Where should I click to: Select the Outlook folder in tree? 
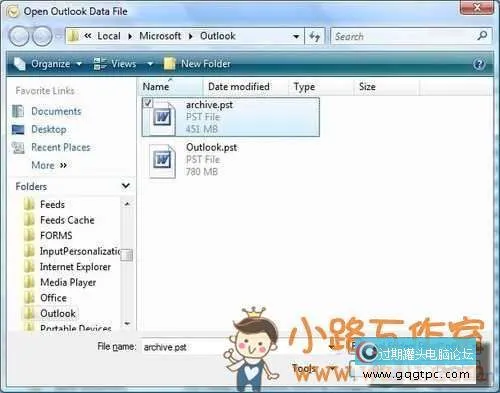coord(58,313)
